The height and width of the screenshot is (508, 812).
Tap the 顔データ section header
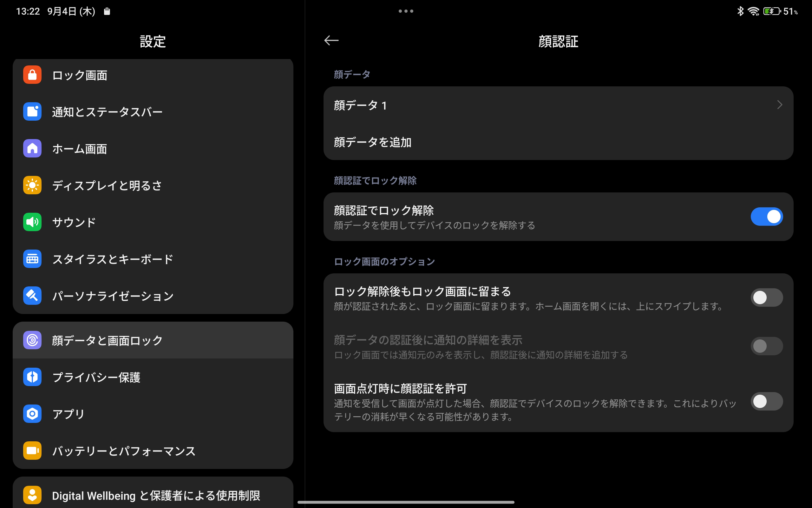(352, 74)
